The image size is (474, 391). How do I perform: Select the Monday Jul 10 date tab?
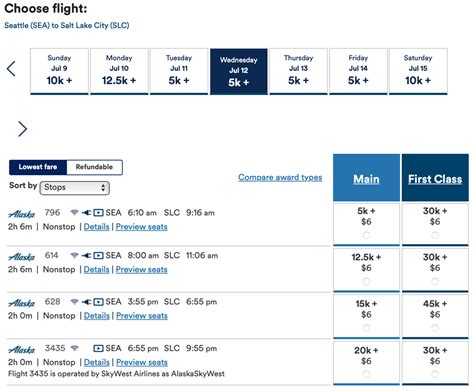(119, 71)
